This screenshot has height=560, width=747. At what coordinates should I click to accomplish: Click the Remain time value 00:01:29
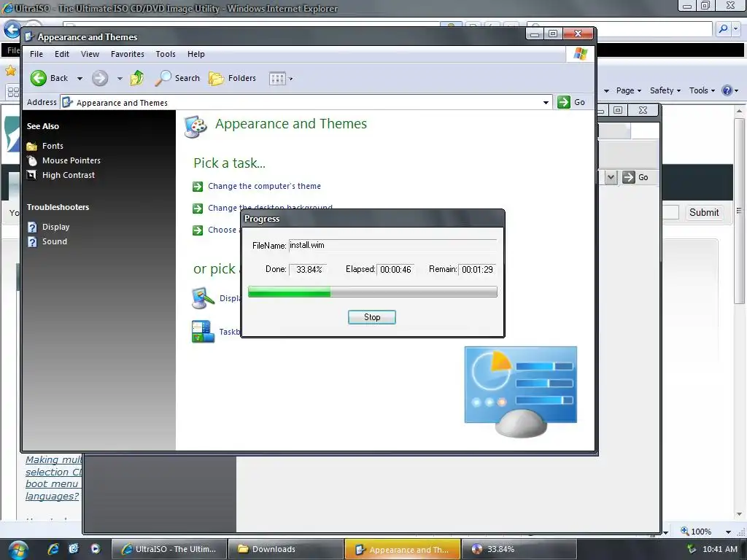pos(477,270)
